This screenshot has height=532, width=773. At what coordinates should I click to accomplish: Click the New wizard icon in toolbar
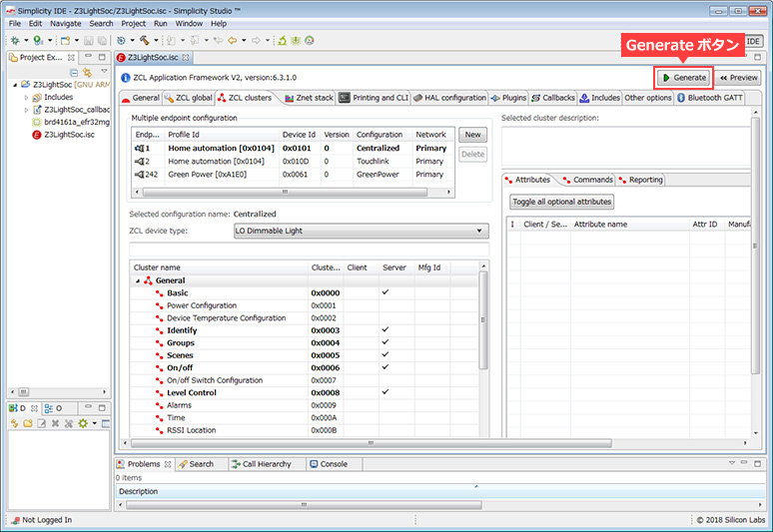pos(65,40)
